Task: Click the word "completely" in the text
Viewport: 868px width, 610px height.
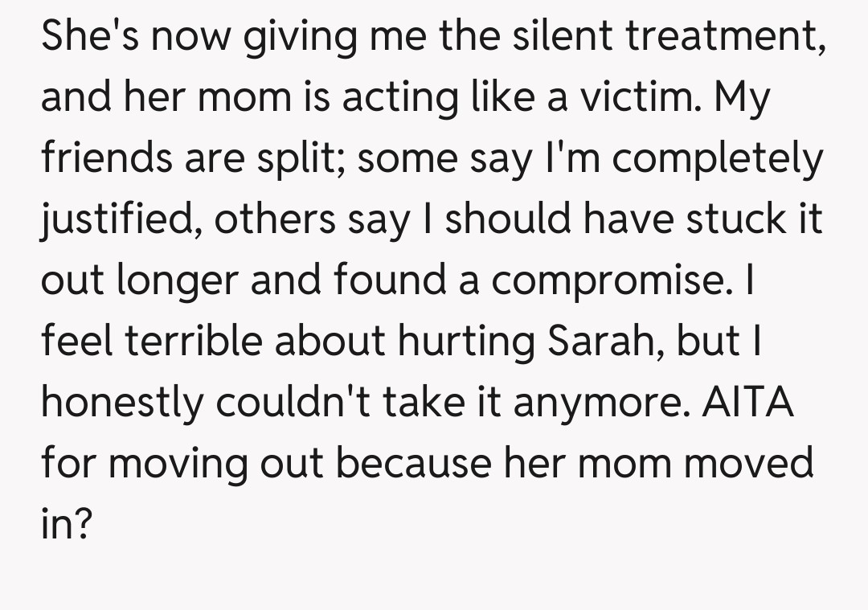Action: pos(714,161)
